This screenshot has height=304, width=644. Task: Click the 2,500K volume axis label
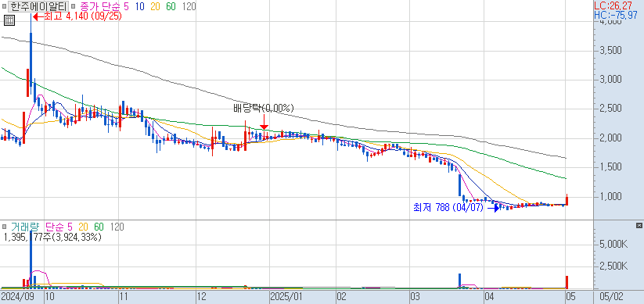tap(613, 267)
